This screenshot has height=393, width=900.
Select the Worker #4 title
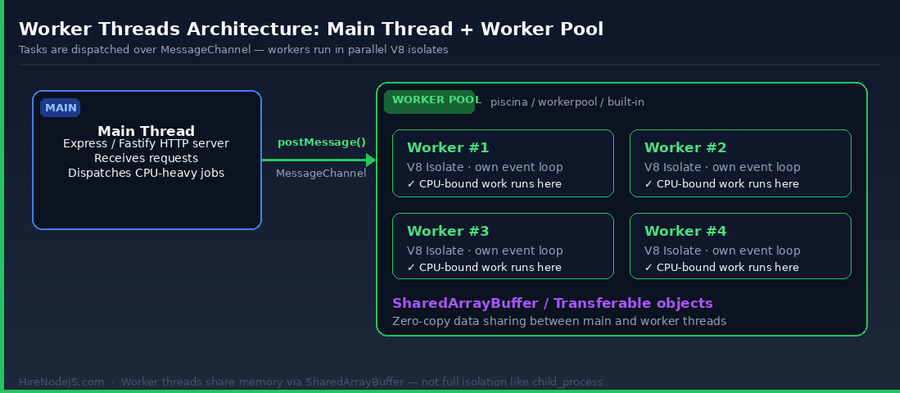[x=685, y=231]
